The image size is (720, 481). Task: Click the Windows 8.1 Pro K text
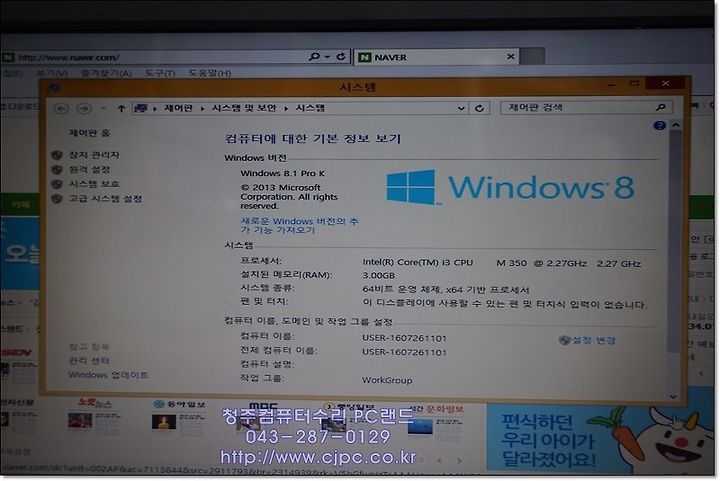(283, 173)
